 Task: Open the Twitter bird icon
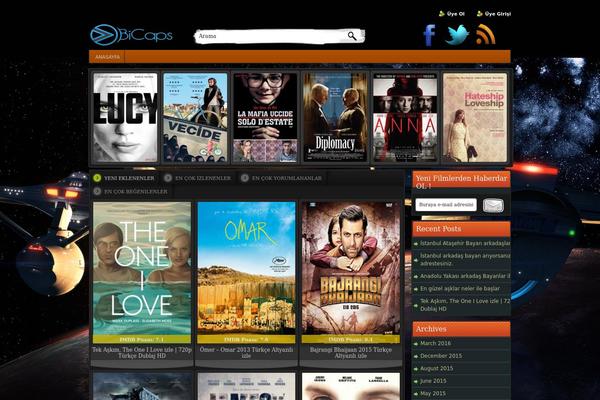(x=457, y=35)
